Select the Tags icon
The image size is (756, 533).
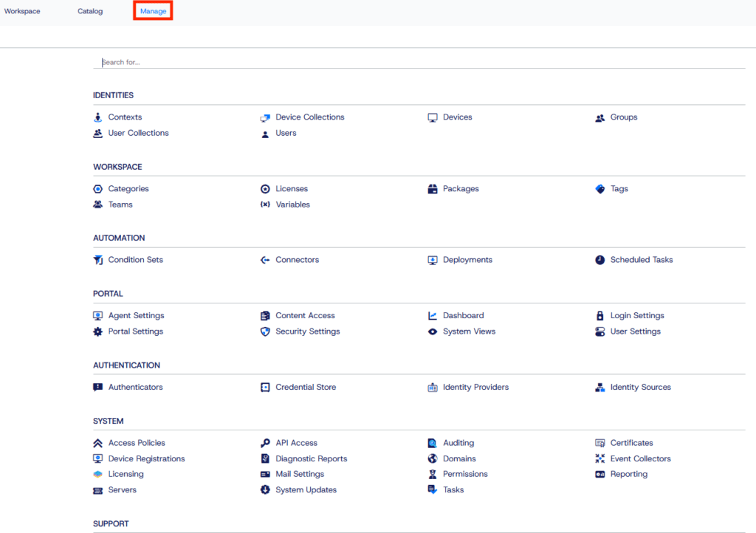tap(600, 188)
